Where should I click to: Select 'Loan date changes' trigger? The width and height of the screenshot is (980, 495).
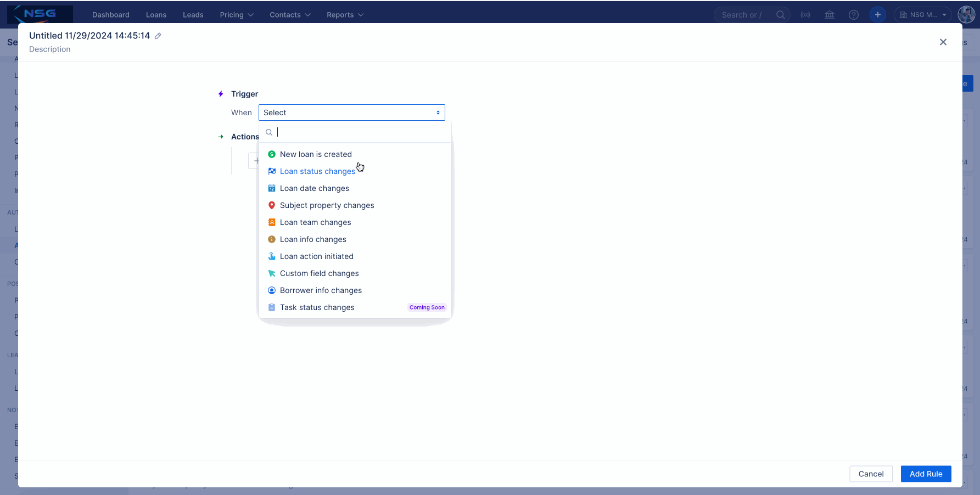tap(355, 188)
